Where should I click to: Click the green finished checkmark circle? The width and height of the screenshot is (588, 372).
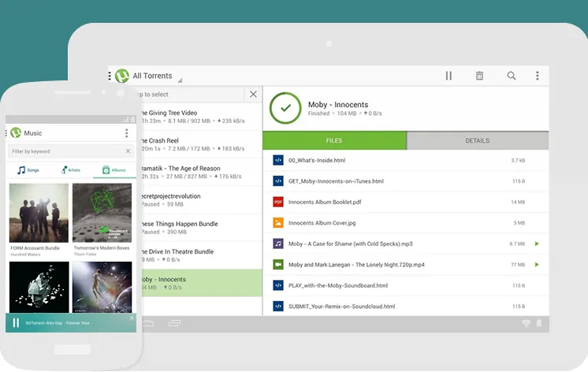[285, 108]
